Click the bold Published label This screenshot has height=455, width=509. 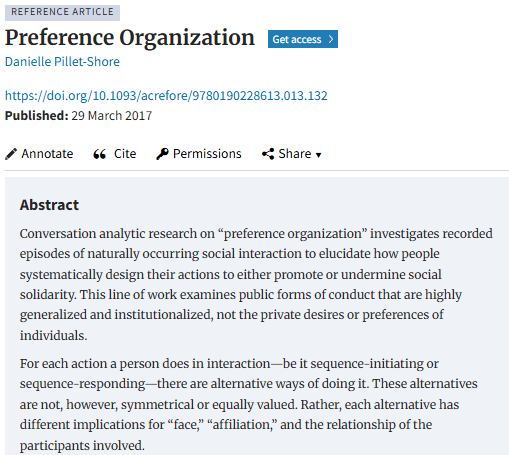pyautogui.click(x=37, y=116)
